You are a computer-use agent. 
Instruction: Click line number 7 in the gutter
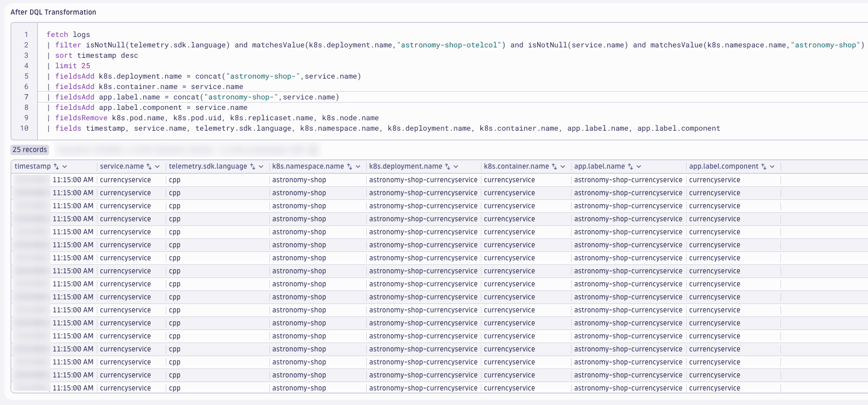click(x=26, y=97)
